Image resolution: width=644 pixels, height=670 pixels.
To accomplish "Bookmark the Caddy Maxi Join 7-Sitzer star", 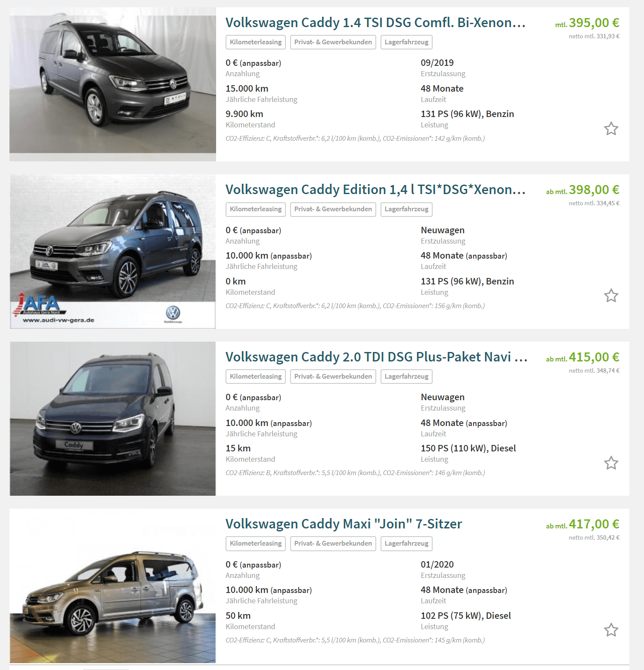I will [x=611, y=630].
